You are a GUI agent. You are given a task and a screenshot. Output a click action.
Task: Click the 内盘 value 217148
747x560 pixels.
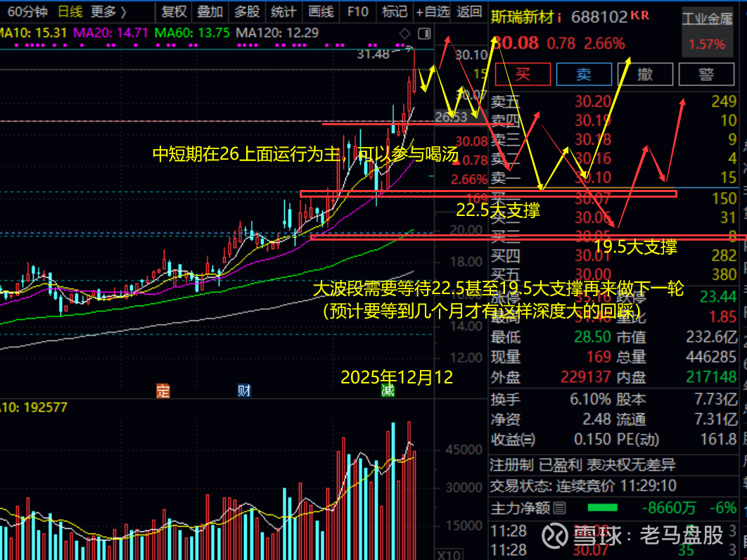coord(712,377)
